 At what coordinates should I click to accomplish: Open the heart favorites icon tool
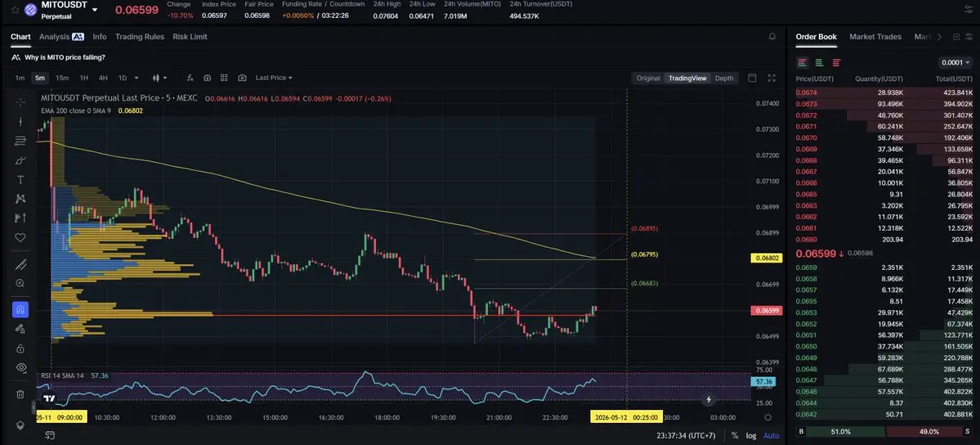pyautogui.click(x=20, y=237)
